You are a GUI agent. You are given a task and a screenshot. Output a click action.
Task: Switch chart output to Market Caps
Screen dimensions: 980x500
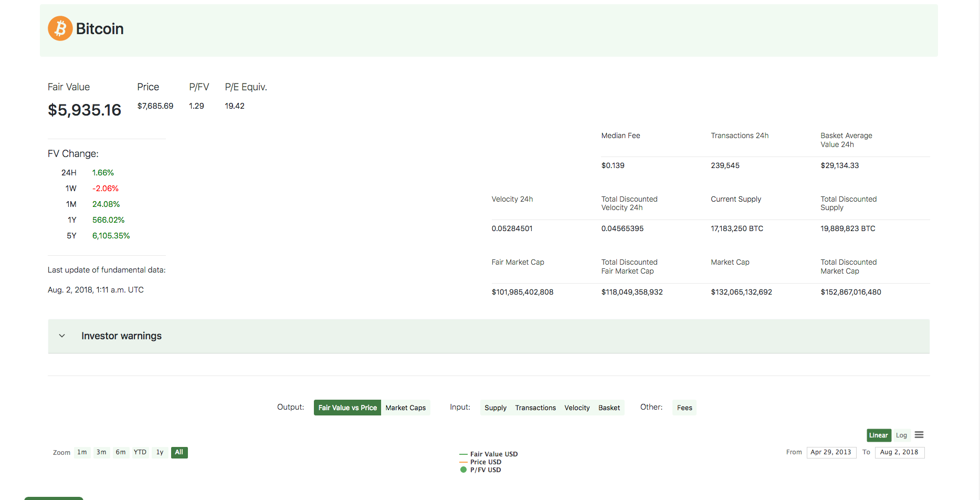406,408
